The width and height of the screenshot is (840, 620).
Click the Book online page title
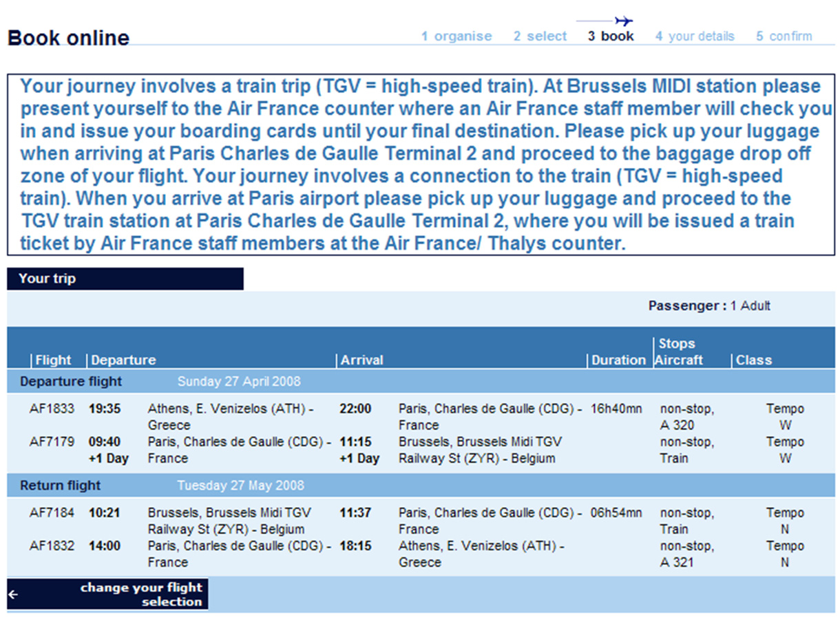(68, 37)
